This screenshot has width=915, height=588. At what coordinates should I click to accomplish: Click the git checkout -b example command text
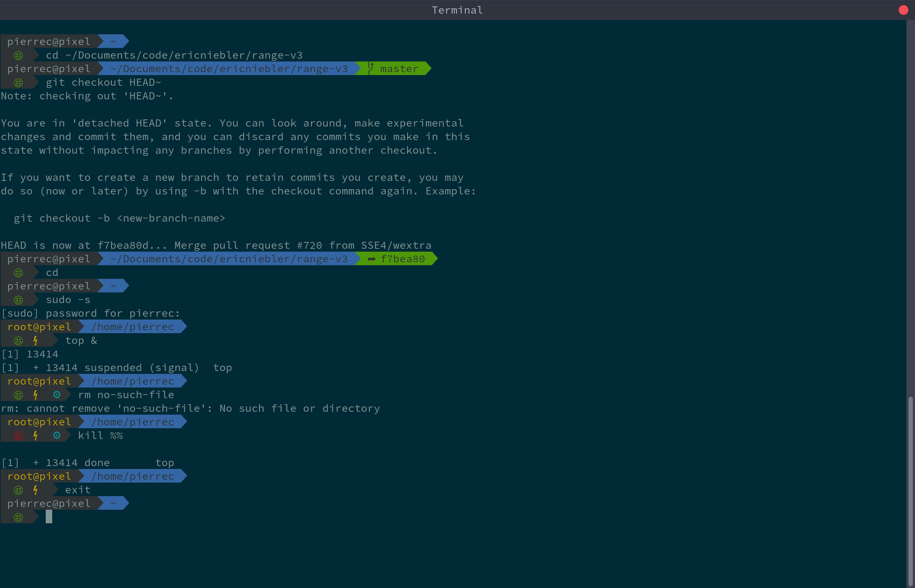coord(119,218)
